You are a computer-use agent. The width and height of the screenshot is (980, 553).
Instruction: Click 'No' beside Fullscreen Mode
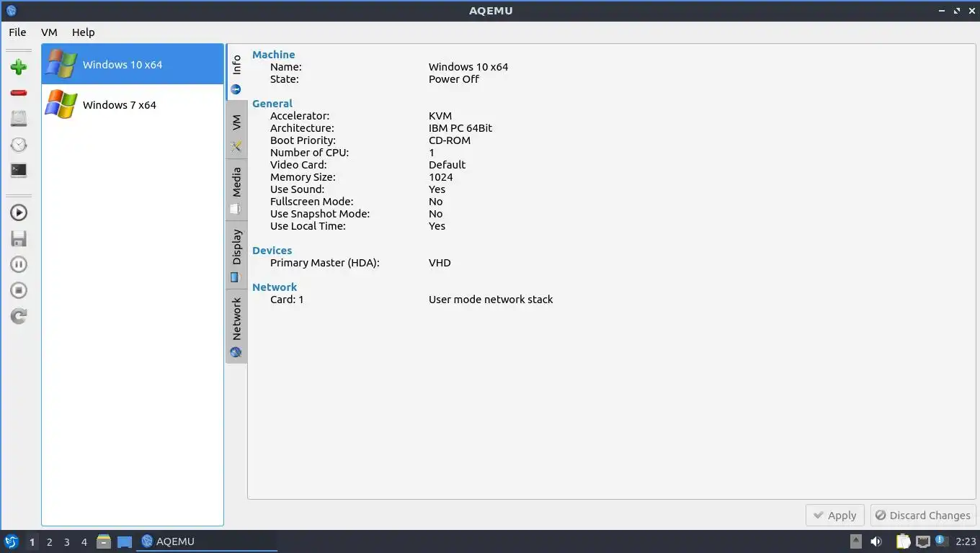tap(436, 202)
